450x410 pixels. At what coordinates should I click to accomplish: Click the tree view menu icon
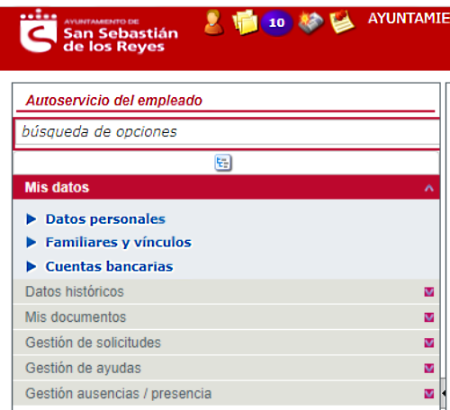coord(223,163)
